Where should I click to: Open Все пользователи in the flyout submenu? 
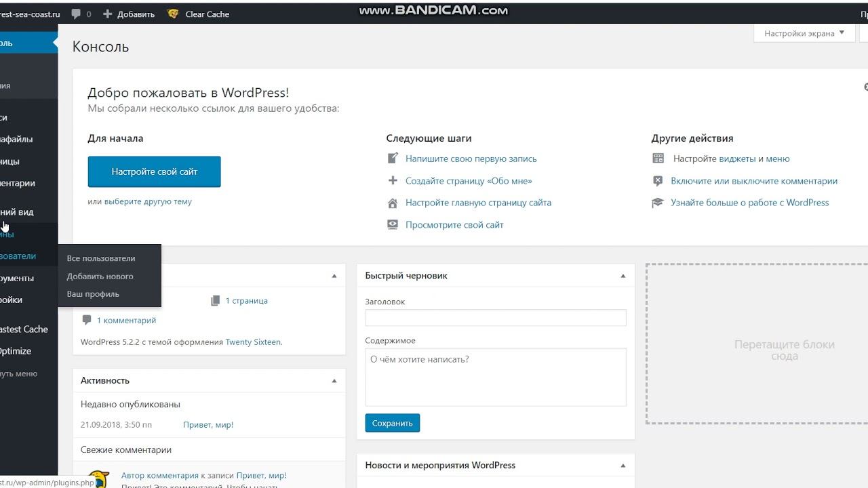tap(101, 258)
